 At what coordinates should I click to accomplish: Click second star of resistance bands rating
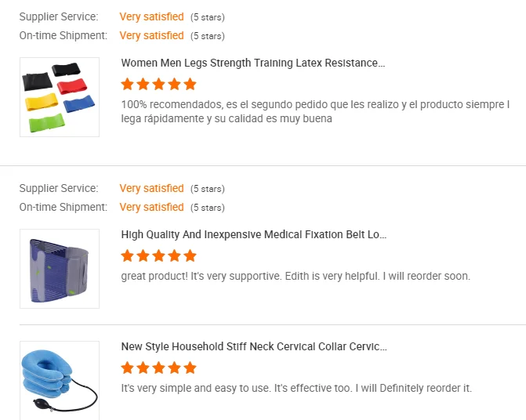143,84
